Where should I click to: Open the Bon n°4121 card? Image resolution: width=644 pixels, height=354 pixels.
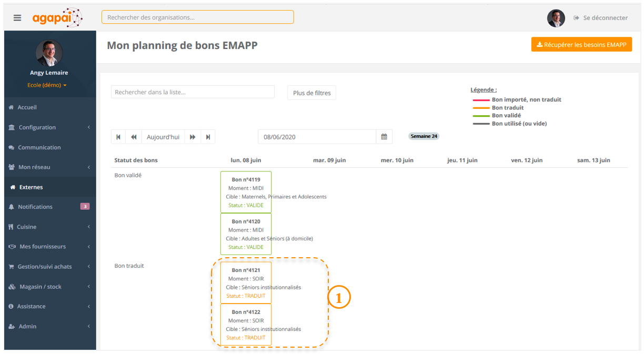[x=246, y=283]
